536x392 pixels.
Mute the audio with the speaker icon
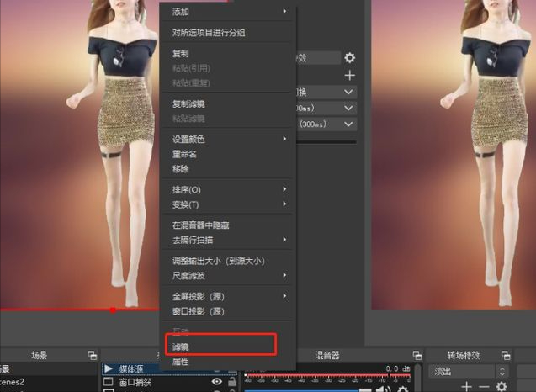(x=384, y=389)
